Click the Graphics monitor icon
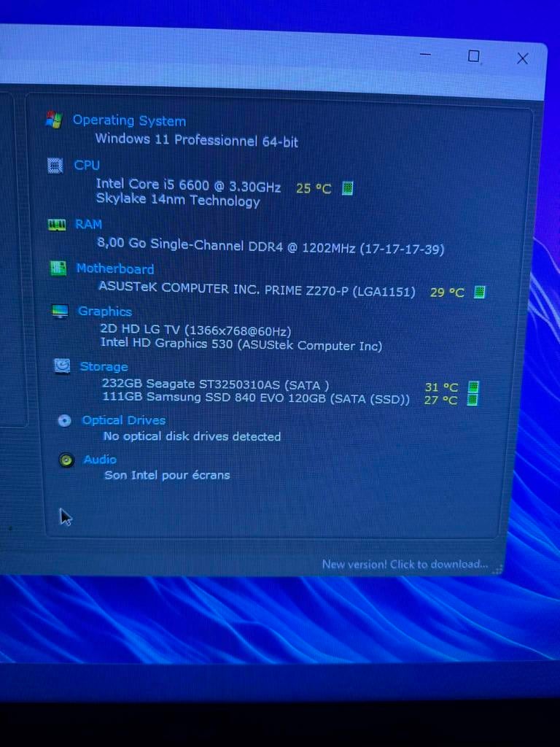 pos(60,311)
